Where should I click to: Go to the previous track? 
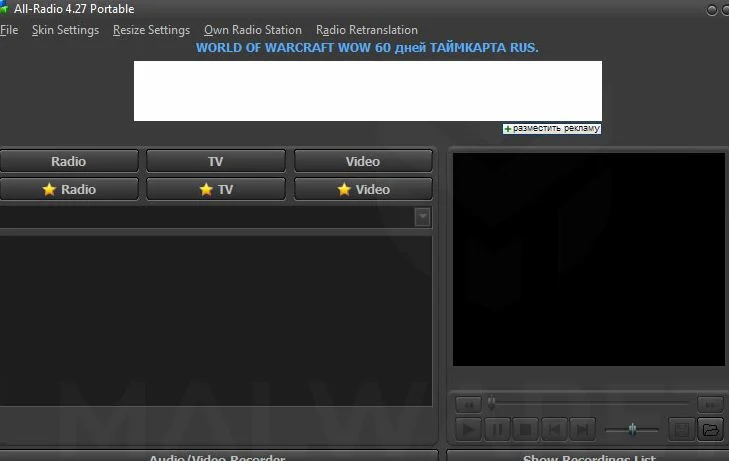pyautogui.click(x=554, y=429)
